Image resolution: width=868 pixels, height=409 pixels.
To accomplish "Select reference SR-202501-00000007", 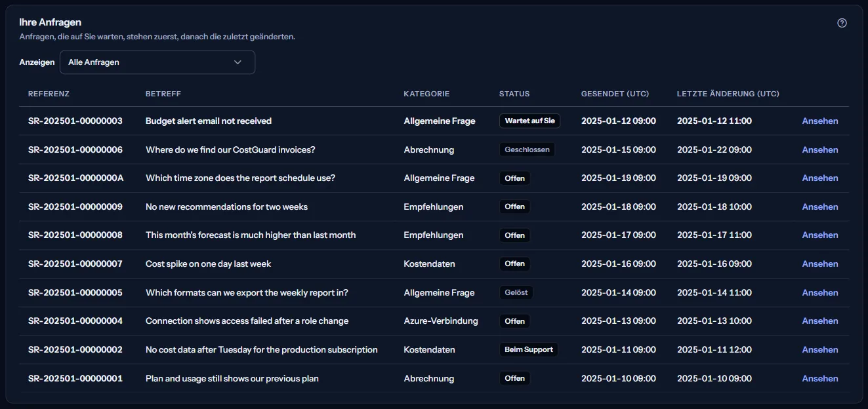I will (x=75, y=263).
